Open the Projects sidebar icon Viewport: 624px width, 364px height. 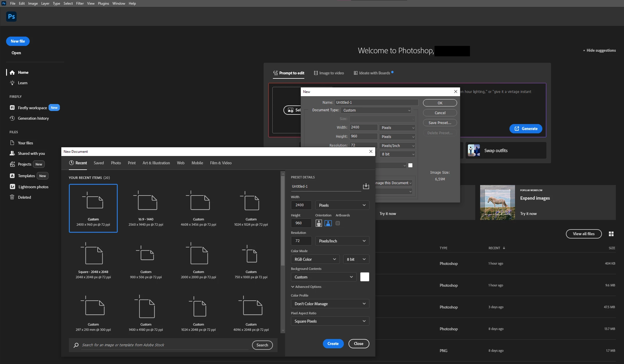click(x=12, y=164)
